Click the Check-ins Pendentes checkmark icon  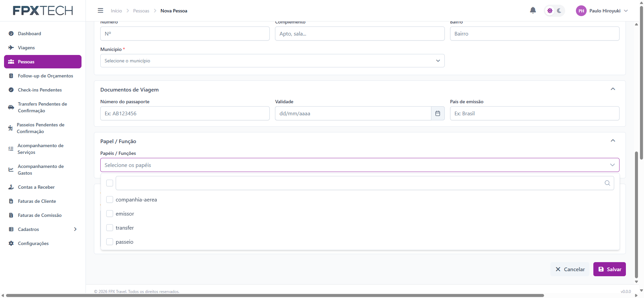pyautogui.click(x=11, y=90)
